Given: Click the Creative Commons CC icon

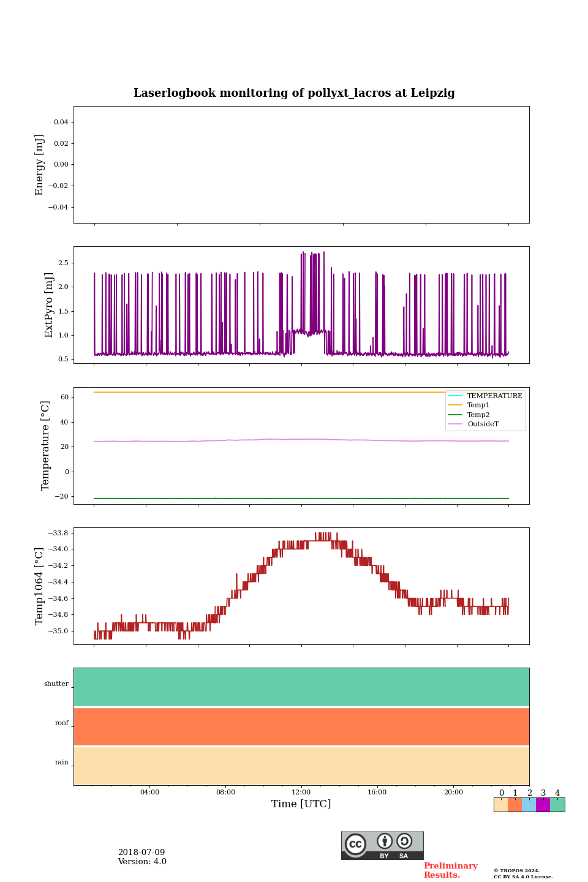Looking at the screenshot, I should pyautogui.click(x=355, y=844).
